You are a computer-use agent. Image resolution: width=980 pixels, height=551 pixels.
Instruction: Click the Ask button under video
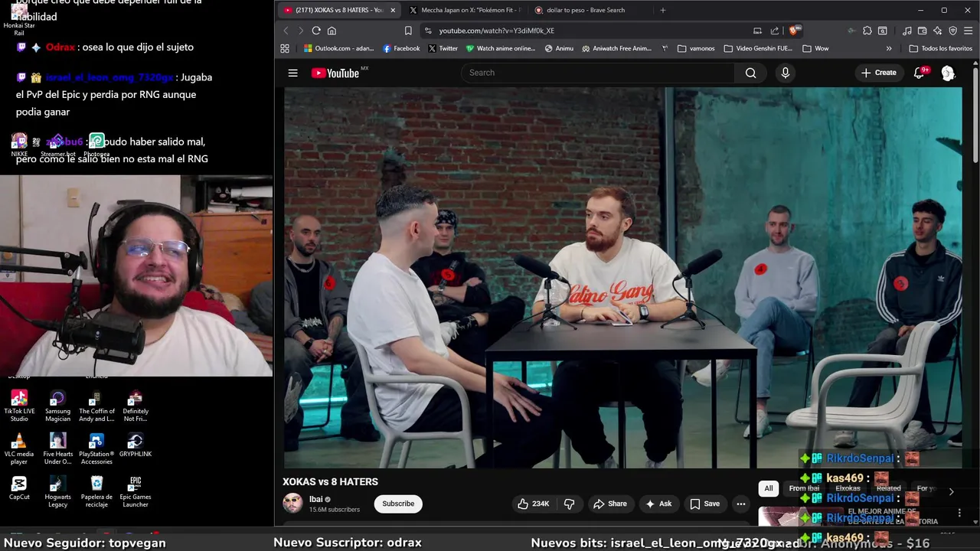click(658, 504)
